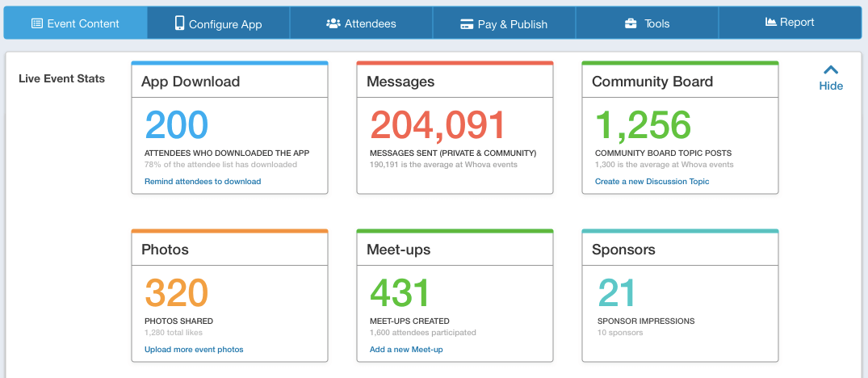The image size is (868, 378).
Task: Click the Tools briefcase icon
Action: pos(631,23)
